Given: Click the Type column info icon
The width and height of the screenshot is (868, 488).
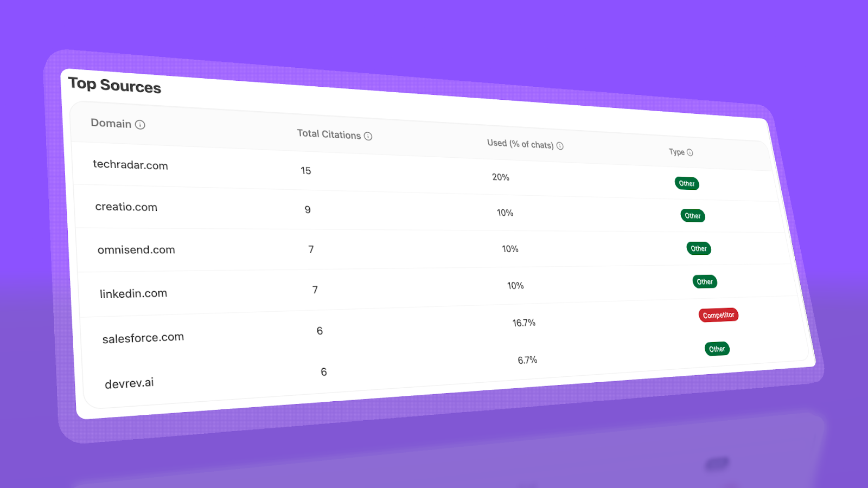Looking at the screenshot, I should click(x=690, y=152).
